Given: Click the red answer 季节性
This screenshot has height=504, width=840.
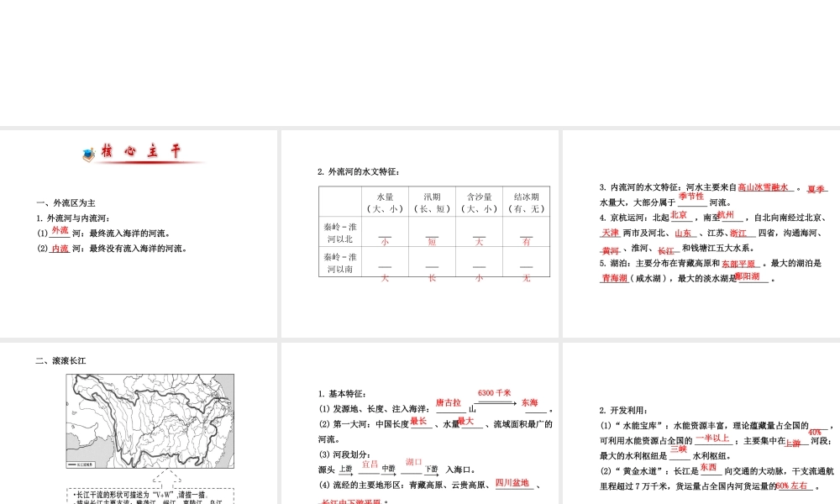Looking at the screenshot, I should click(691, 197).
